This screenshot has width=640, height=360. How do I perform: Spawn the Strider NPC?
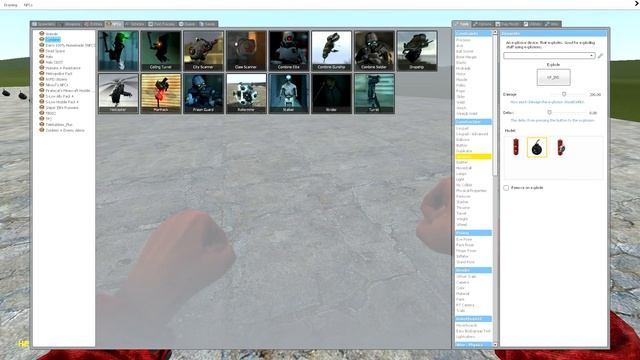[x=331, y=93]
